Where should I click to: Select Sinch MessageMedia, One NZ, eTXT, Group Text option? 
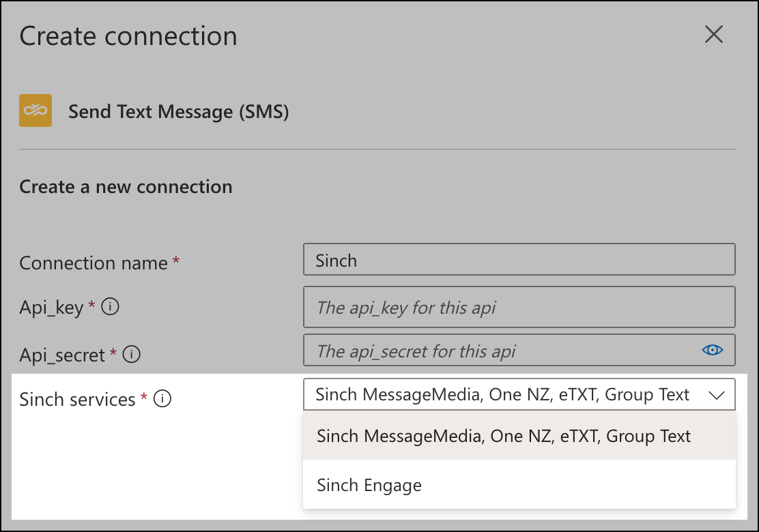click(x=519, y=436)
